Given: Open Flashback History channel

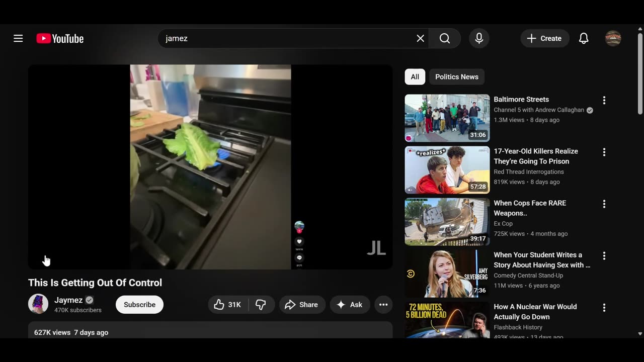Looking at the screenshot, I should 518,327.
